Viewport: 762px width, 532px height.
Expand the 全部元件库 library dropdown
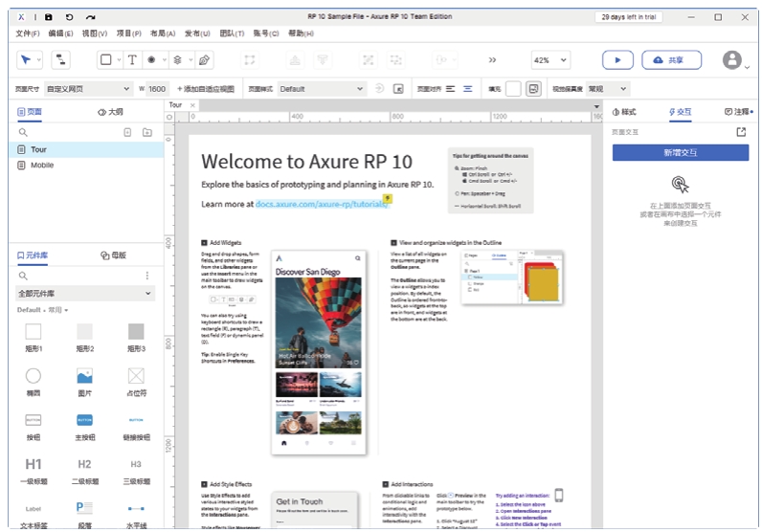pos(85,293)
